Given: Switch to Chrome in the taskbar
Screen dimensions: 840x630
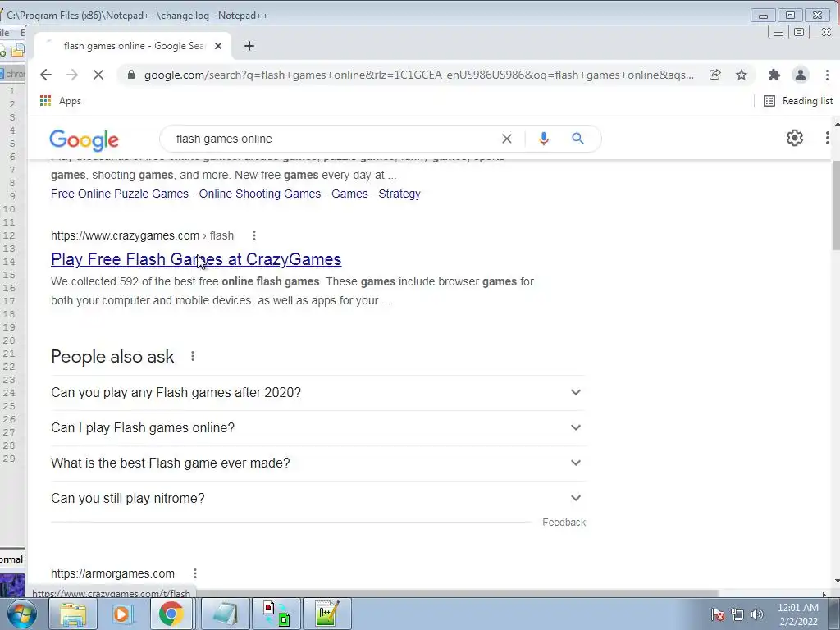Looking at the screenshot, I should 171,614.
